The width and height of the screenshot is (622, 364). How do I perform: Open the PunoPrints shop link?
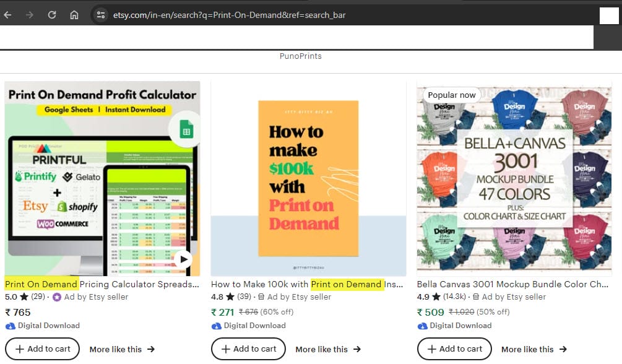(300, 56)
